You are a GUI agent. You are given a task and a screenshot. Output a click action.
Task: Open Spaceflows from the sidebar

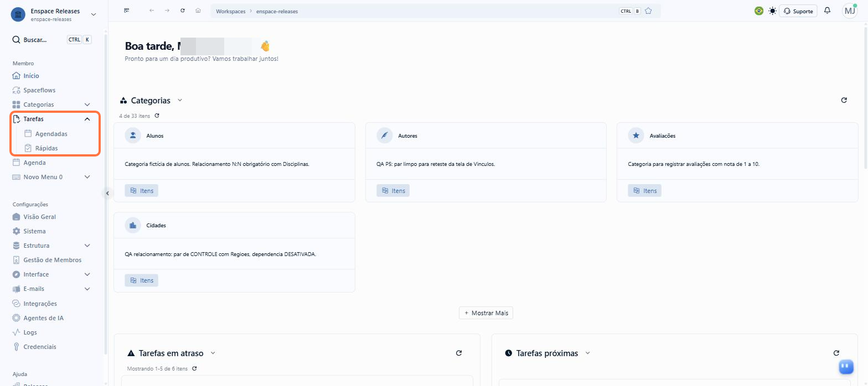point(39,90)
